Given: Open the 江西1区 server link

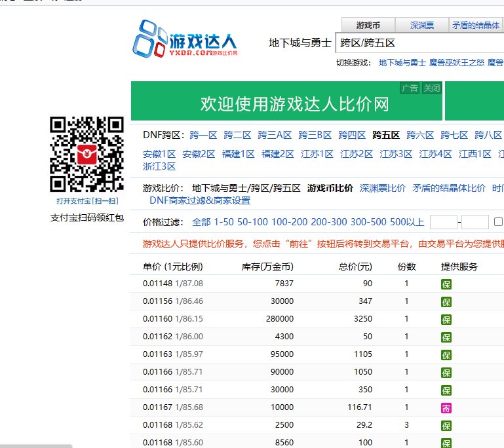Looking at the screenshot, I should click(475, 154).
